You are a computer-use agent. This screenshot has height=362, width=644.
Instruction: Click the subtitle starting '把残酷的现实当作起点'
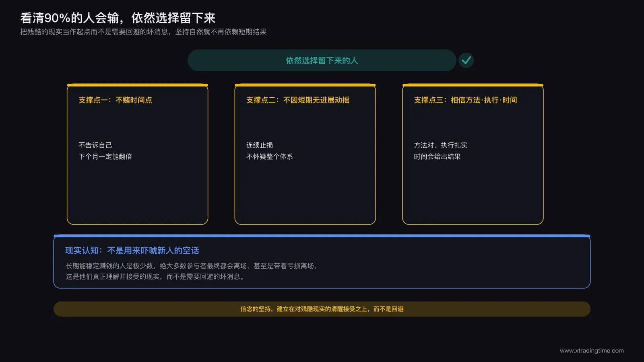click(x=143, y=32)
